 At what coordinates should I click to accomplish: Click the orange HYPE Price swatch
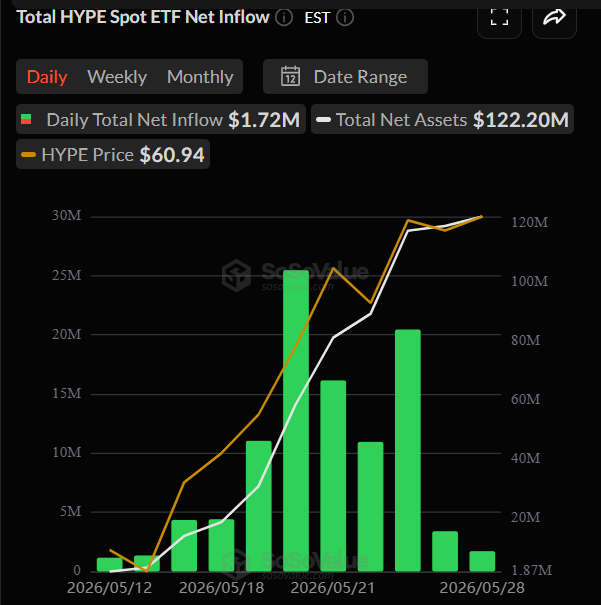click(29, 155)
